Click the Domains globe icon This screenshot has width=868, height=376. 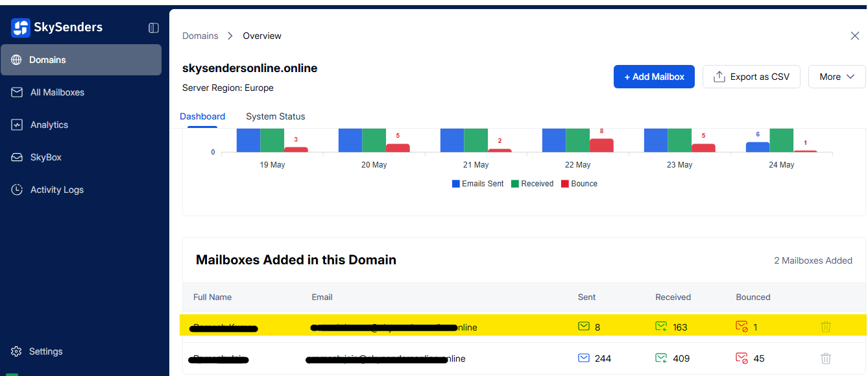tap(17, 60)
